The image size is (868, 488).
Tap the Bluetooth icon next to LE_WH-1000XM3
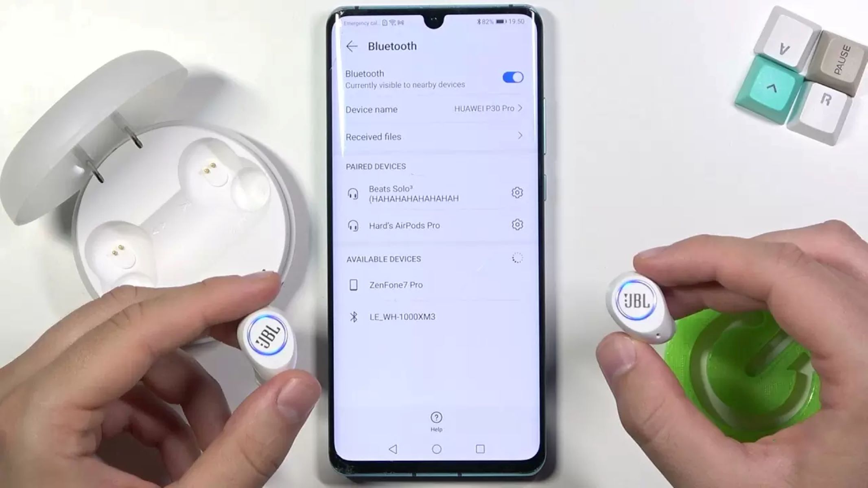pos(352,316)
